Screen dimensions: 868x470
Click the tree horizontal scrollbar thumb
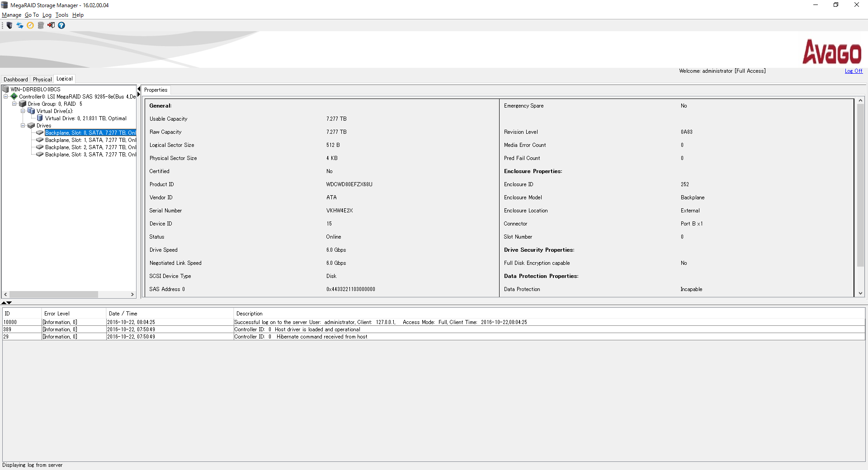[53, 294]
